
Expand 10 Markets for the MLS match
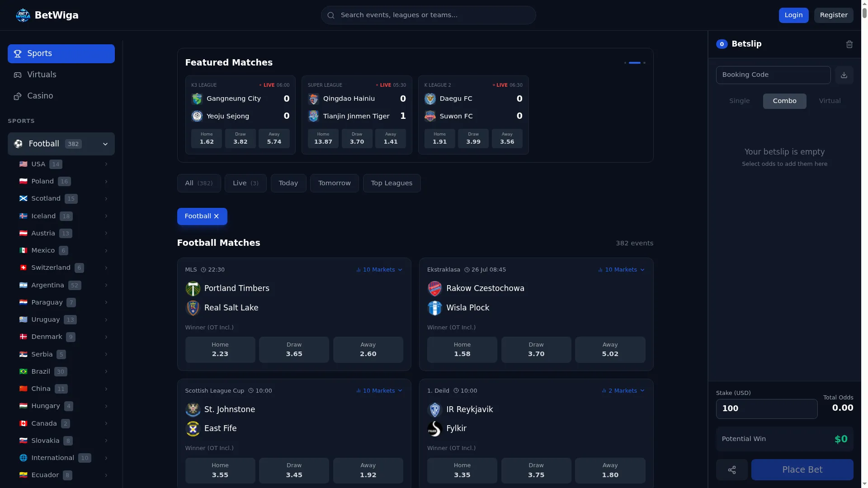(x=379, y=270)
